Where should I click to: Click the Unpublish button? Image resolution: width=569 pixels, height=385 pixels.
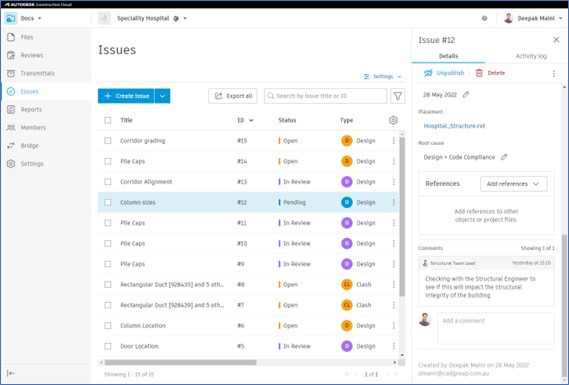(x=444, y=73)
